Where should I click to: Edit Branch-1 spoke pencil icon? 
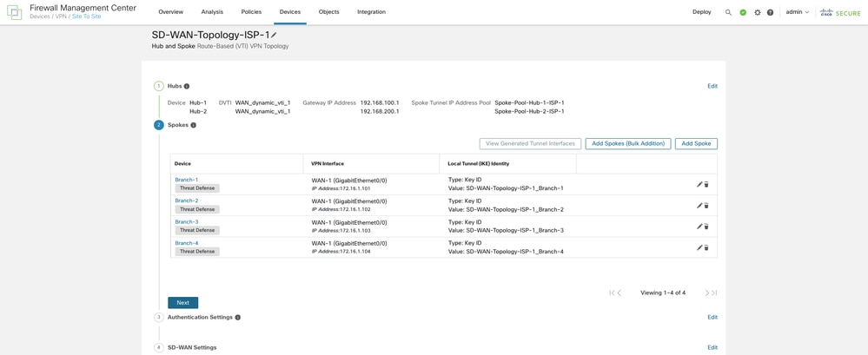(699, 184)
